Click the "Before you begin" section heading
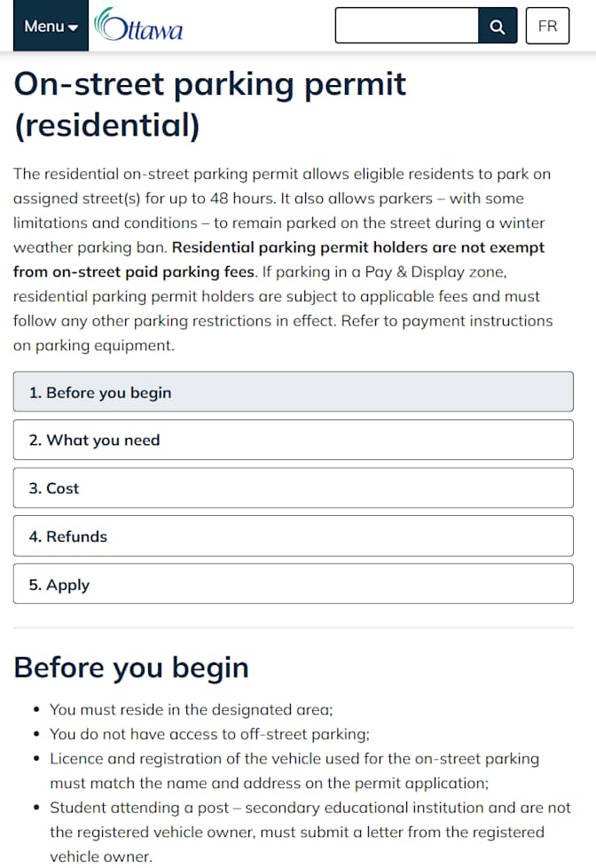This screenshot has width=596, height=868. pyautogui.click(x=131, y=667)
